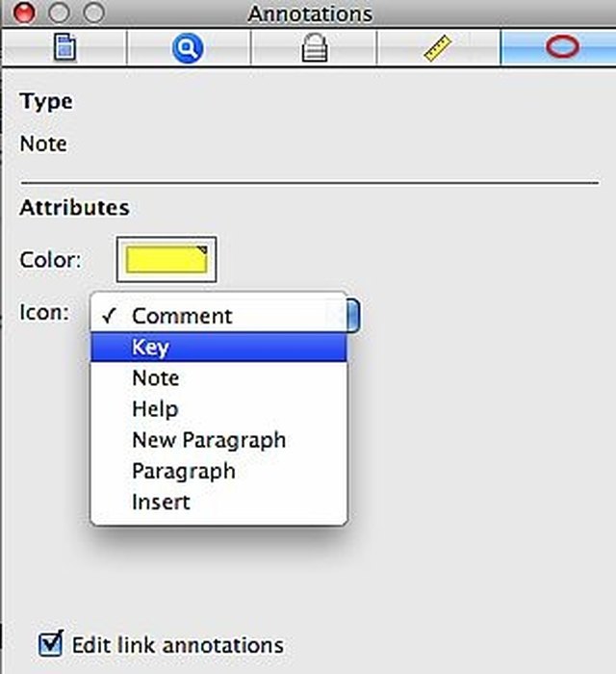Toggle Edit link annotations checkbox

point(49,643)
